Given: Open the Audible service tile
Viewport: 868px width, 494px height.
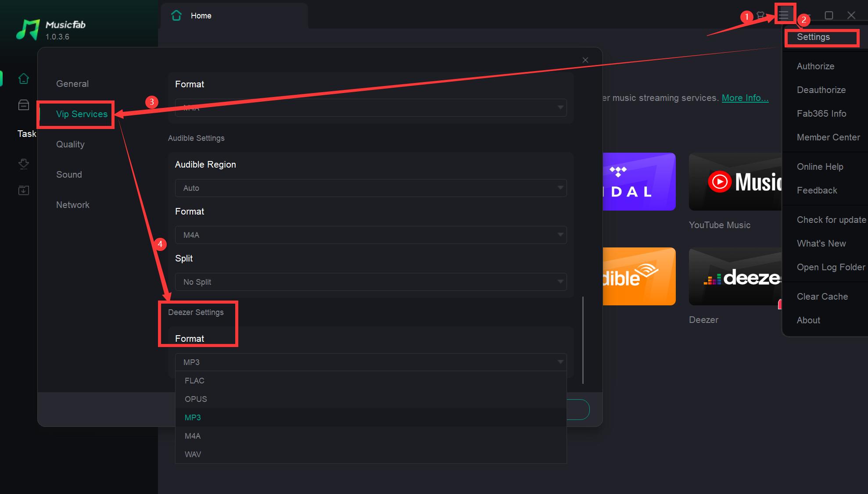Looking at the screenshot, I should (639, 276).
